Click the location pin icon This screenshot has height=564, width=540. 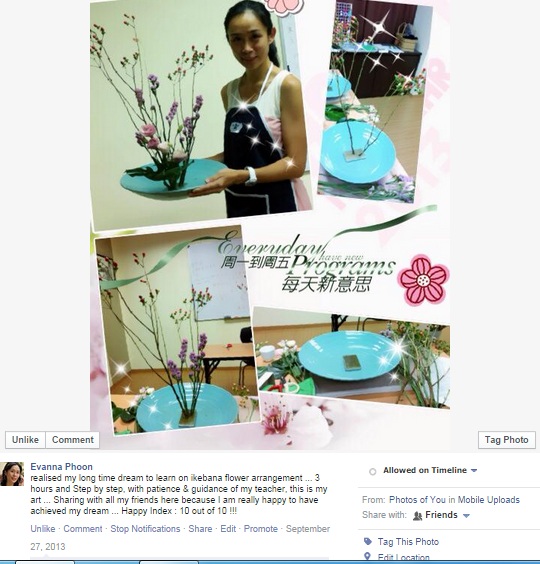[x=367, y=557]
